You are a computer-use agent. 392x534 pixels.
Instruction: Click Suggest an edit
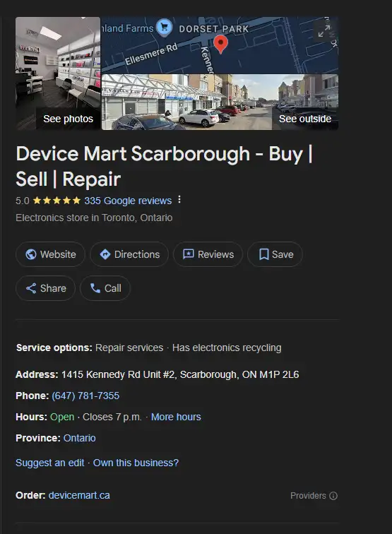pos(50,463)
